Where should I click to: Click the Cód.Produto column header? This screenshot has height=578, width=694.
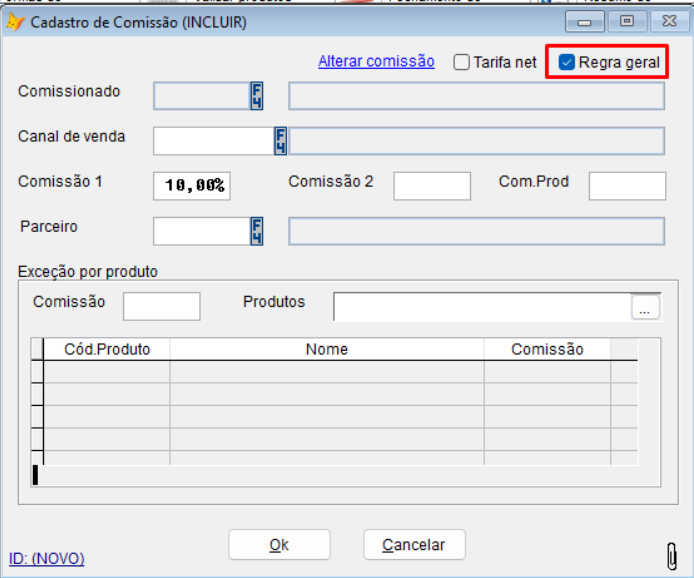click(x=107, y=349)
